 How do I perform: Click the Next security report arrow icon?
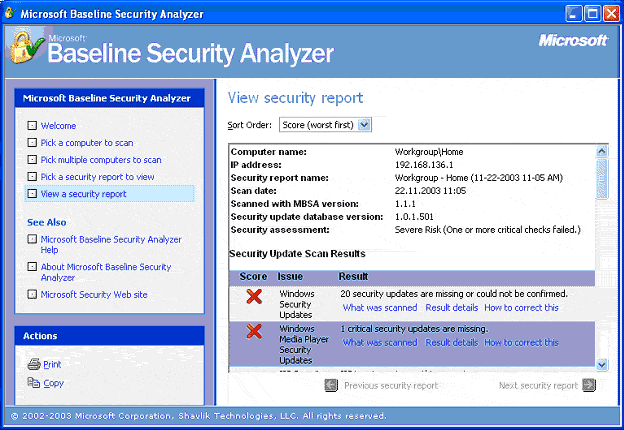pos(588,385)
